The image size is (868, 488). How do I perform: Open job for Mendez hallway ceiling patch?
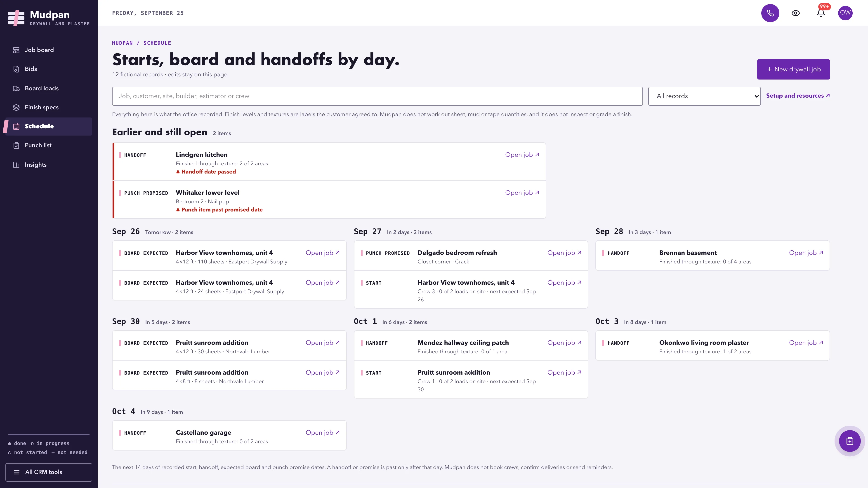point(564,343)
